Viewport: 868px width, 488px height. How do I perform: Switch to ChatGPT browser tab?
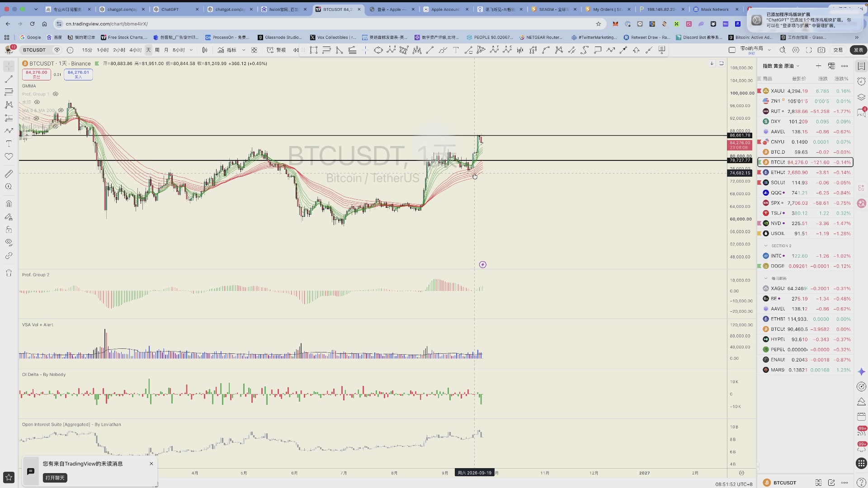(176, 9)
